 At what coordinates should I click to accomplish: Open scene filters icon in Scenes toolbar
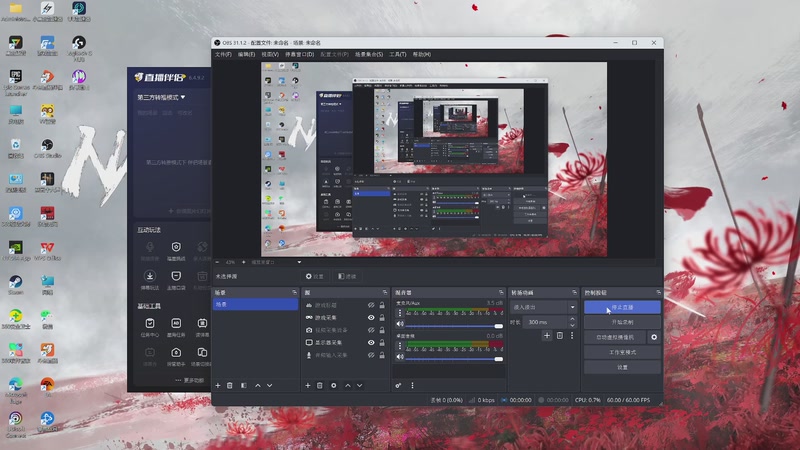coord(244,386)
